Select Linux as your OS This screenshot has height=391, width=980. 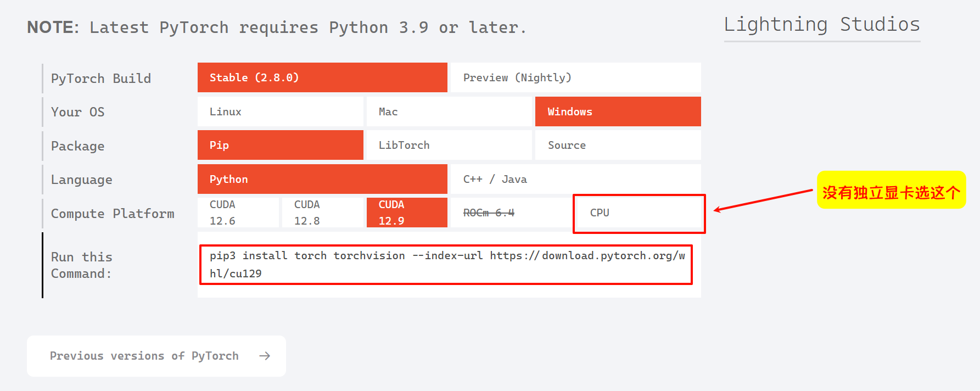tap(280, 111)
